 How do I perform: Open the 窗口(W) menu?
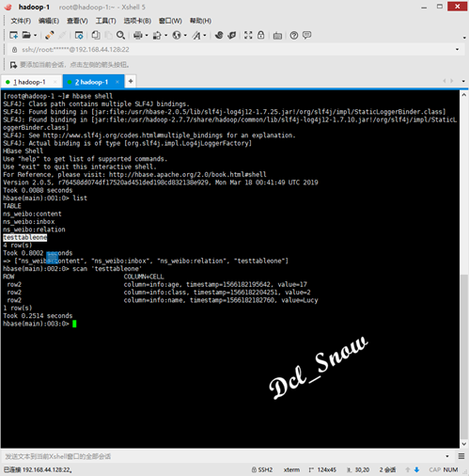(x=170, y=21)
